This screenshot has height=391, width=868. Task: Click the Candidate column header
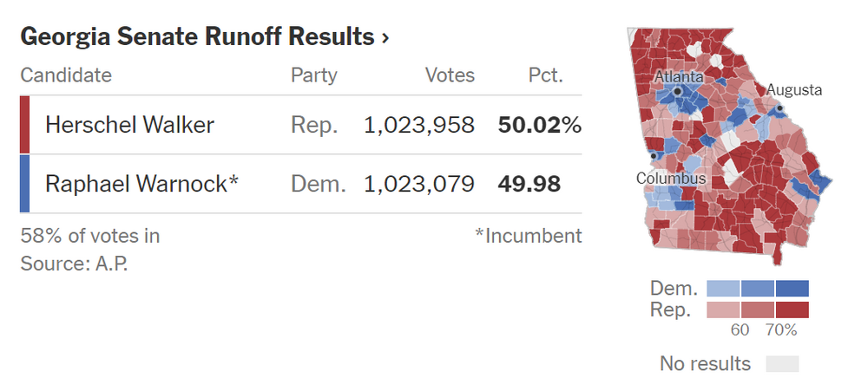click(x=66, y=75)
